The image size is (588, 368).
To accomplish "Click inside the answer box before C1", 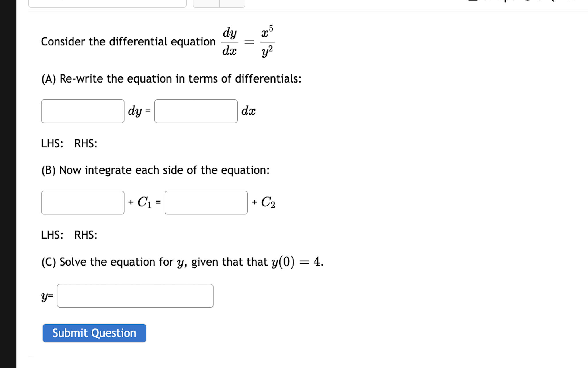I will (x=83, y=203).
